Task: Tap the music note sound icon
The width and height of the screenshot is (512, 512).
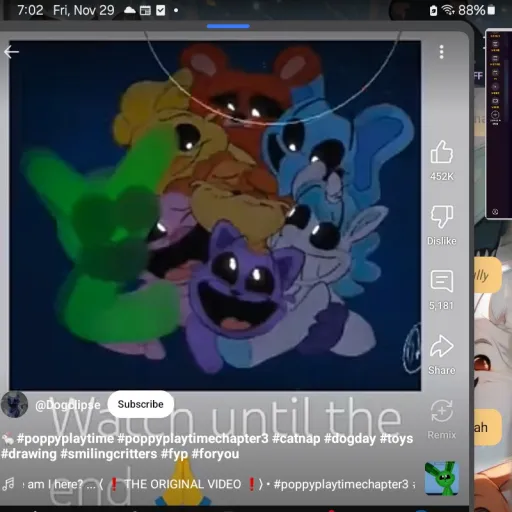Action: [9, 484]
